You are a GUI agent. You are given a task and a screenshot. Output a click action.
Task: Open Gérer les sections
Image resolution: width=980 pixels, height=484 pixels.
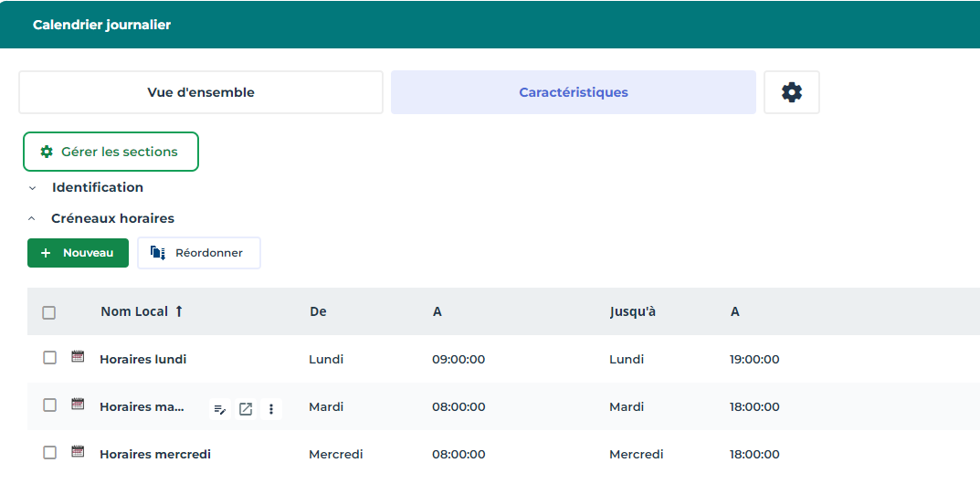(x=111, y=152)
